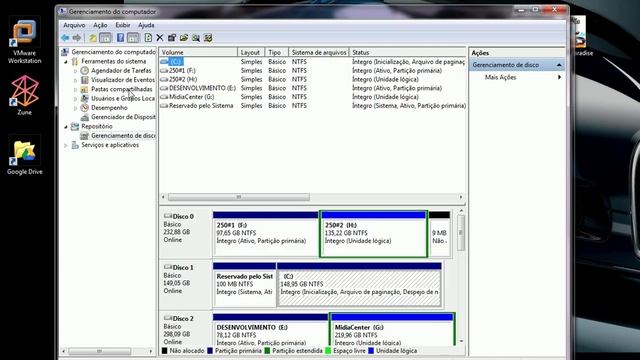Viewport: 640px width, 360px height.
Task: Sort by Status column header
Action: (407, 52)
